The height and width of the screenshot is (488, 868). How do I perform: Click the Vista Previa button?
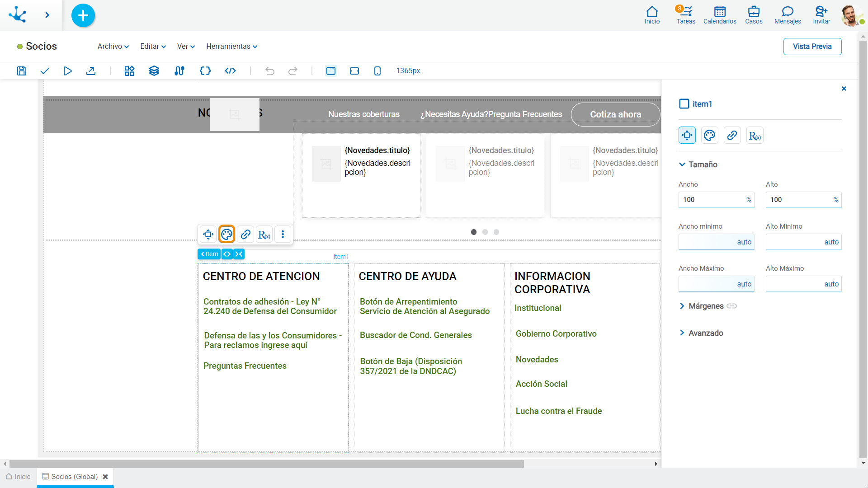pos(812,46)
